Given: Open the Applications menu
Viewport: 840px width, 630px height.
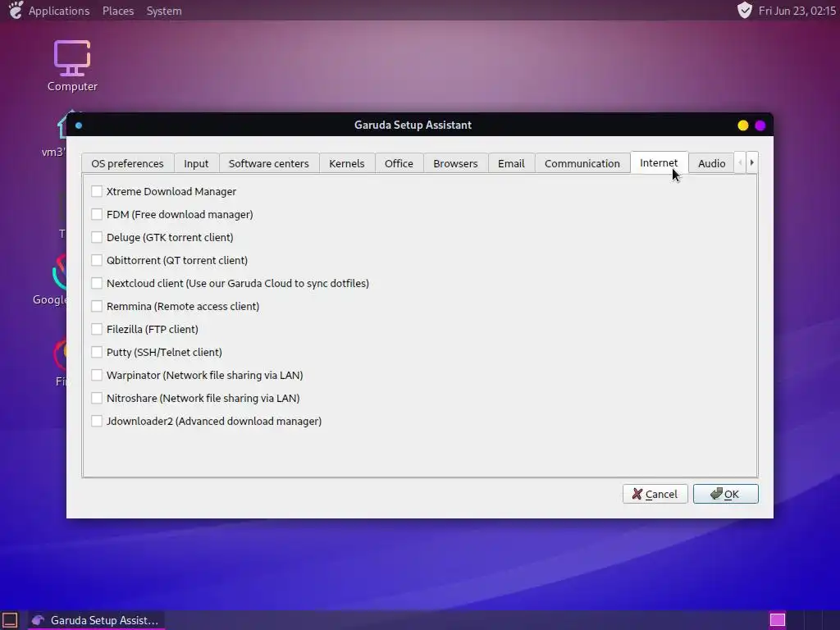Looking at the screenshot, I should pos(59,11).
